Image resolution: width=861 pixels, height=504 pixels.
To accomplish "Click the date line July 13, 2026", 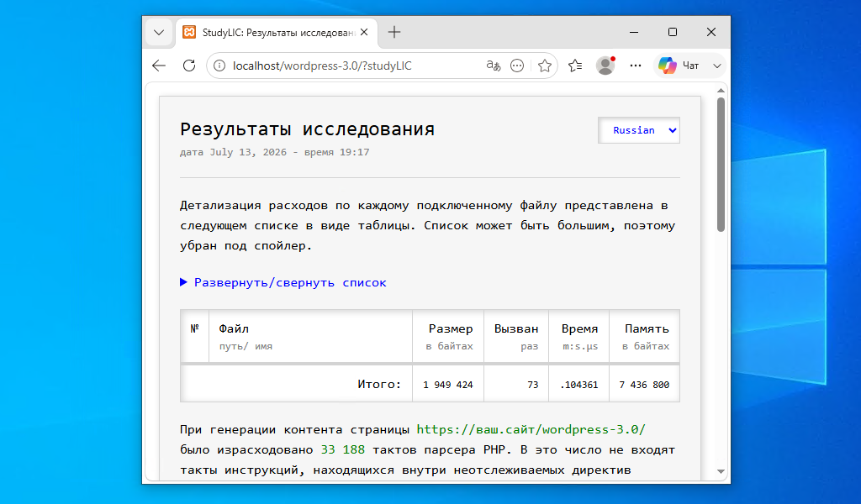I will click(x=275, y=153).
